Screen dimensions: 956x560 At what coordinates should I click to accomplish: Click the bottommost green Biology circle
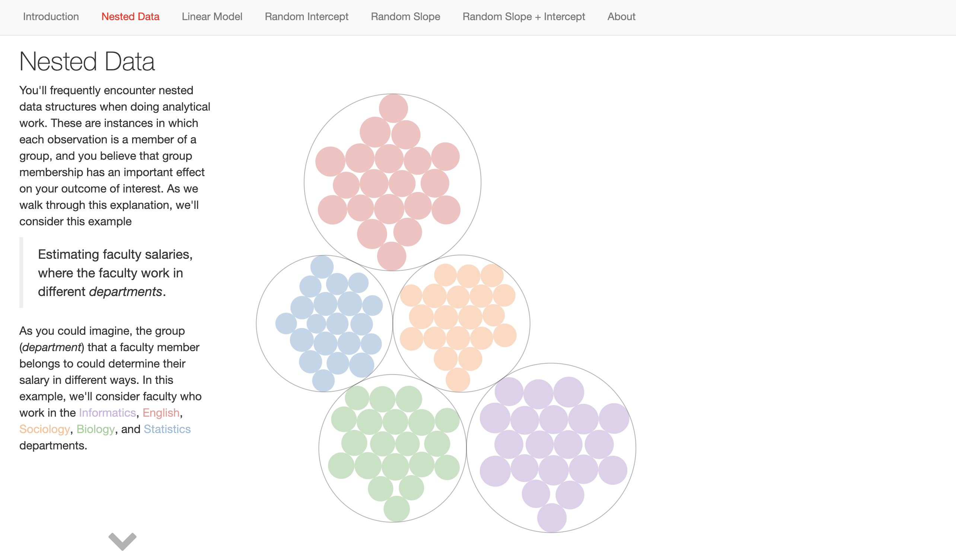tap(396, 508)
